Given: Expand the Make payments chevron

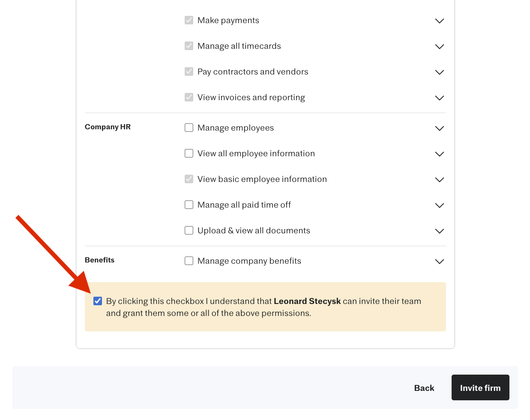Looking at the screenshot, I should click(x=439, y=21).
